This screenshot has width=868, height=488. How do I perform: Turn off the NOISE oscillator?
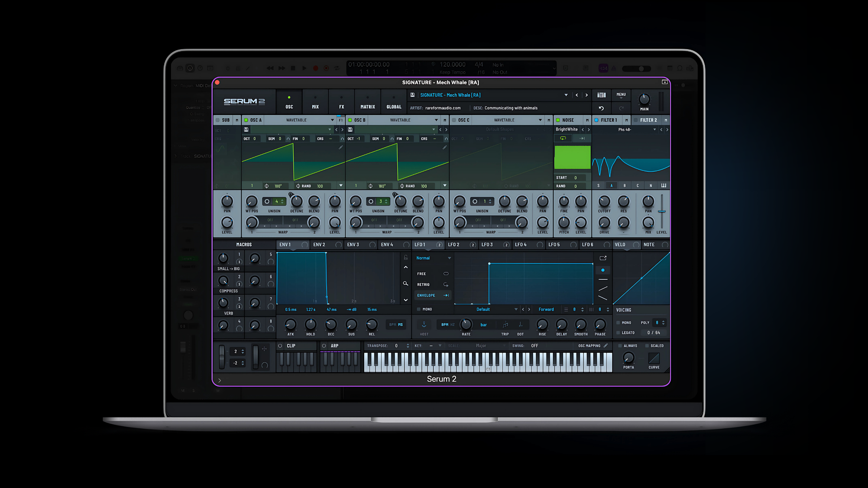[x=558, y=120]
